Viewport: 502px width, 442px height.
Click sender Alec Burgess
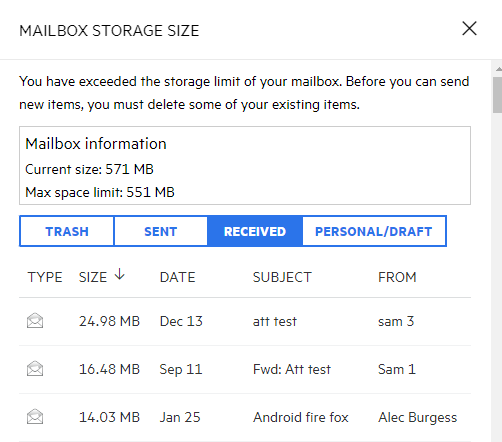pos(417,417)
